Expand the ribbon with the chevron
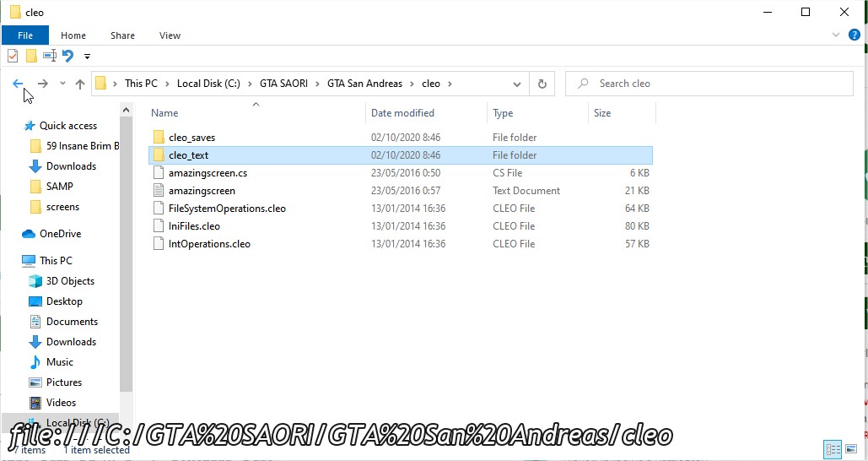The image size is (868, 461). click(x=836, y=35)
